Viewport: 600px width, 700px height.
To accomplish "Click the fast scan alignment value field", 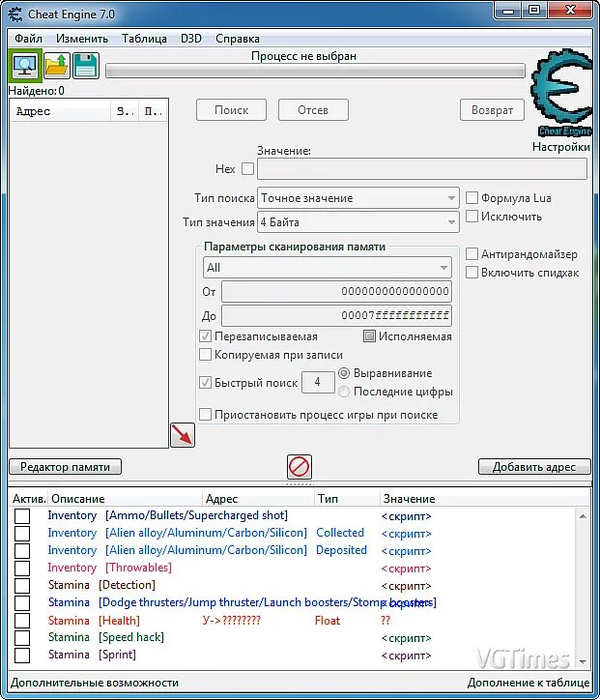I will (318, 382).
